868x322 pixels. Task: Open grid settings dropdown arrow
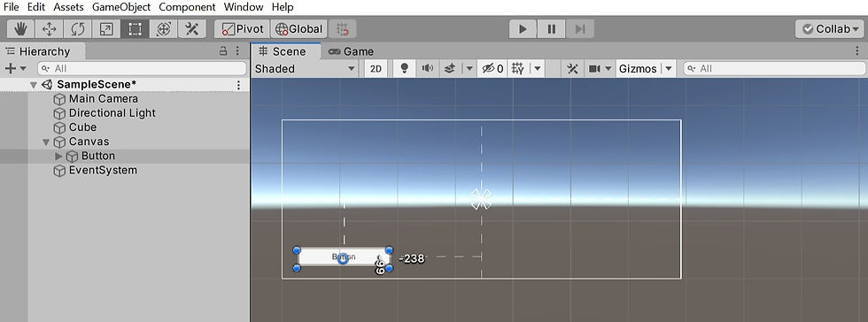(x=538, y=69)
